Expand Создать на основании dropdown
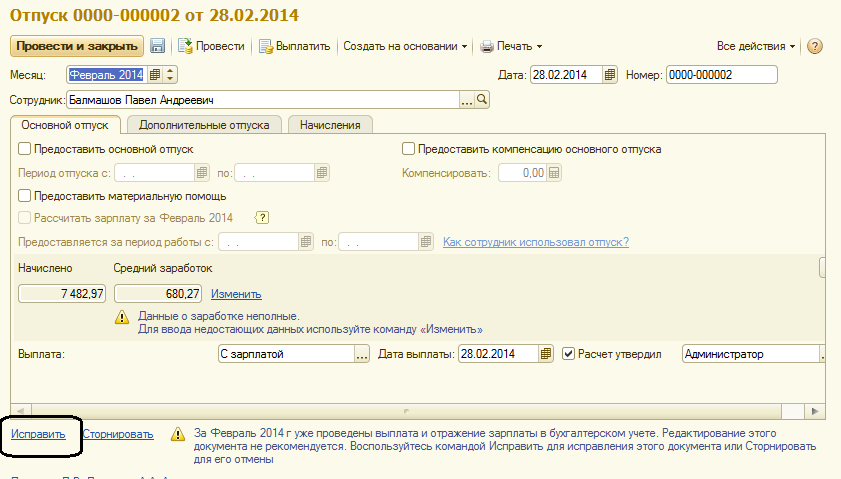 coord(405,46)
